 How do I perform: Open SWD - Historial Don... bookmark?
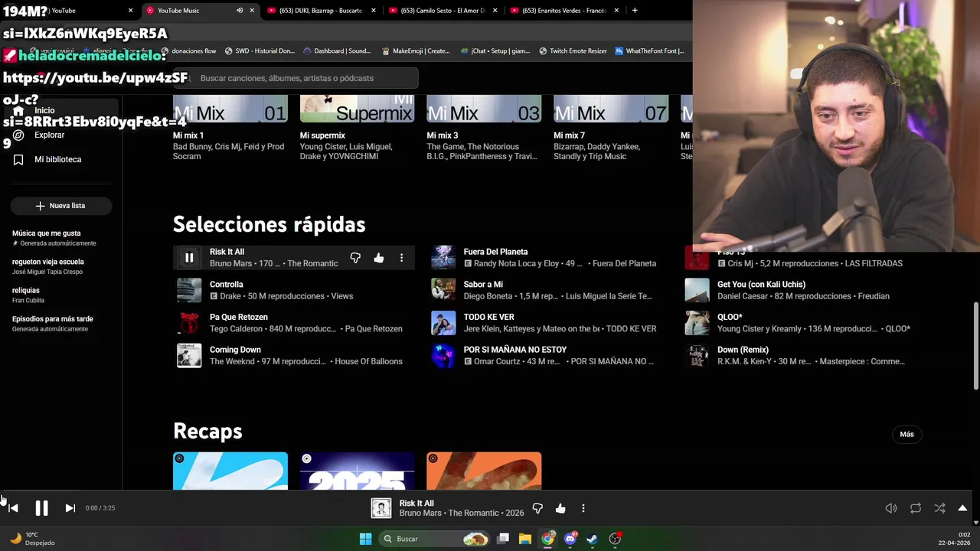coord(260,51)
